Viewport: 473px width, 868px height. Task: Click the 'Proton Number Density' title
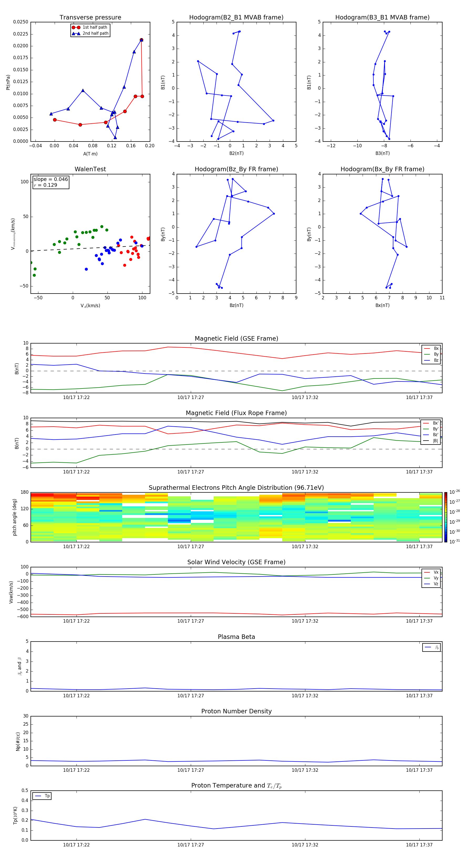[x=236, y=711]
